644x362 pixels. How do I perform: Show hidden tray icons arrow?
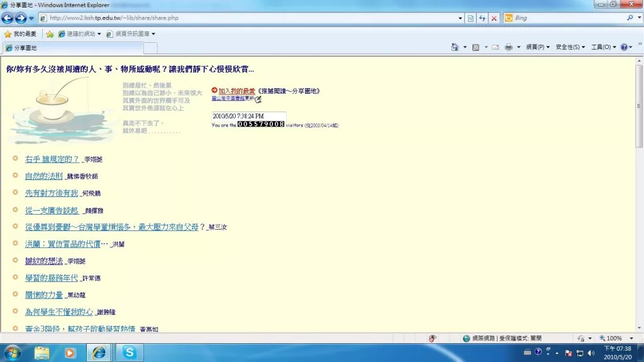coord(557,353)
